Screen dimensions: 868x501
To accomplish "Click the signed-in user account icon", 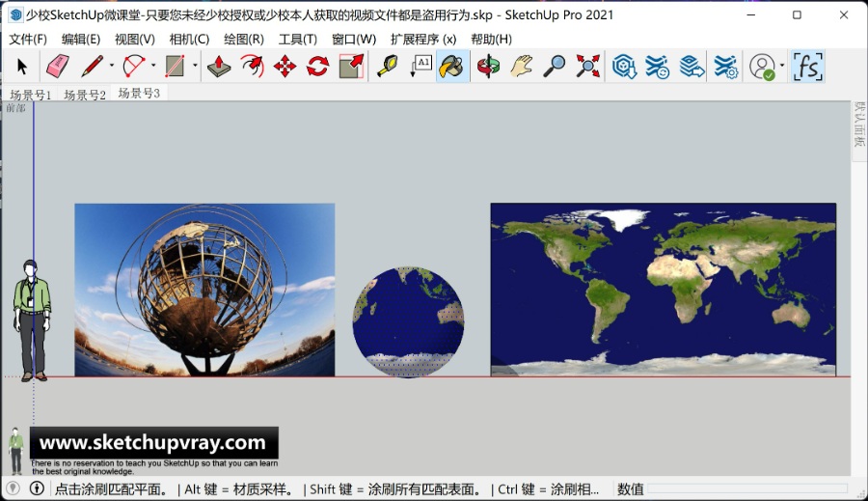I will pyautogui.click(x=762, y=67).
